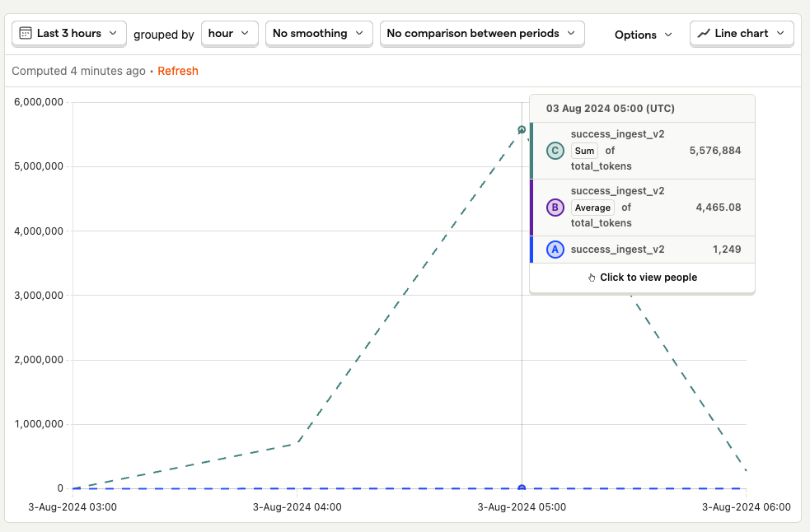Click the green peak data point at 05:00
Screen dimensions: 810x532
tap(522, 130)
